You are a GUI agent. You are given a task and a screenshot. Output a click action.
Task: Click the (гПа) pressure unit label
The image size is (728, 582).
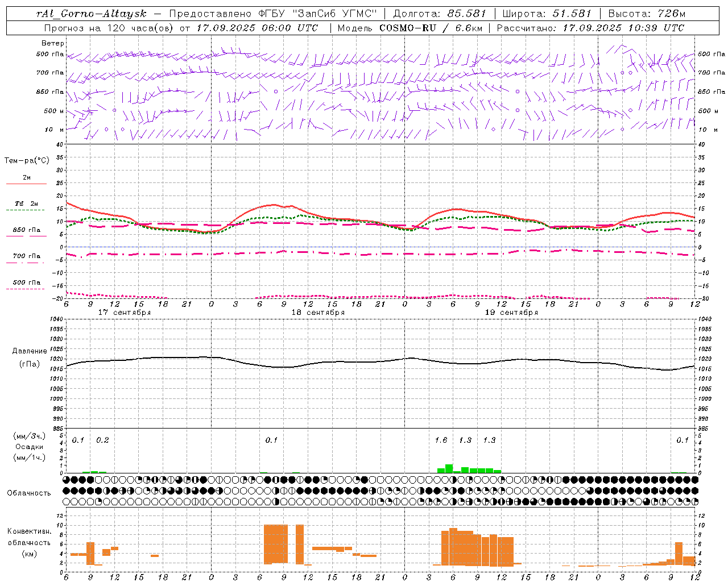pyautogui.click(x=30, y=364)
